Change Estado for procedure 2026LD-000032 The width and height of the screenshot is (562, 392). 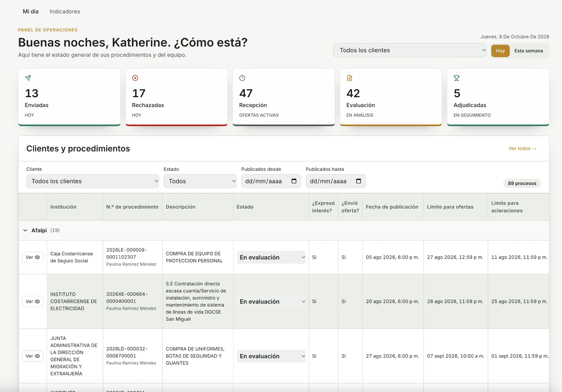[x=271, y=356]
